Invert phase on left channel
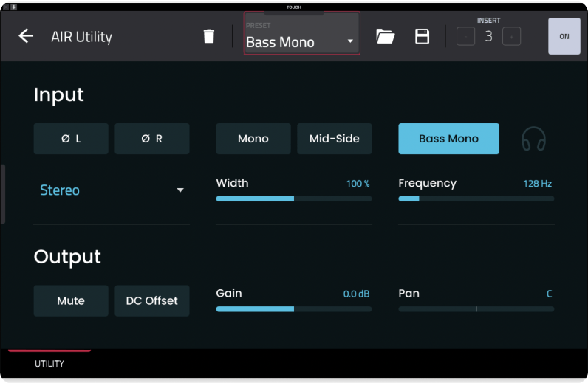Image resolution: width=588 pixels, height=383 pixels. point(71,139)
